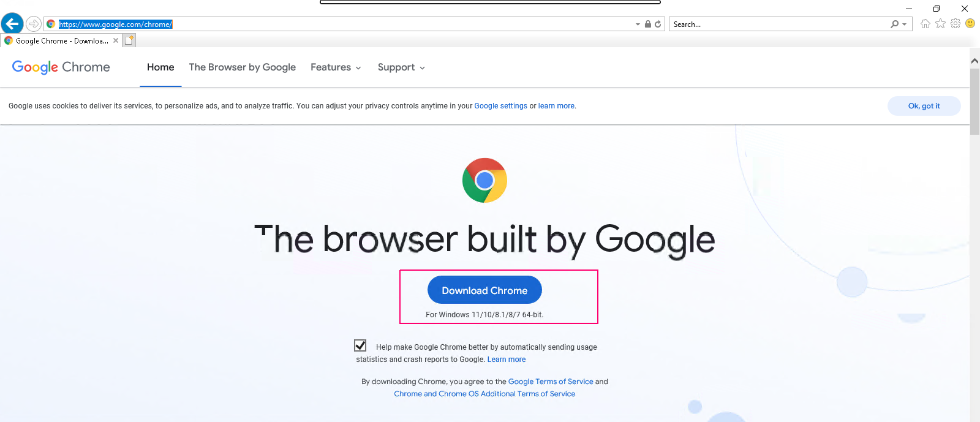Open Favorites using the star icon
980x422 pixels.
(x=940, y=24)
